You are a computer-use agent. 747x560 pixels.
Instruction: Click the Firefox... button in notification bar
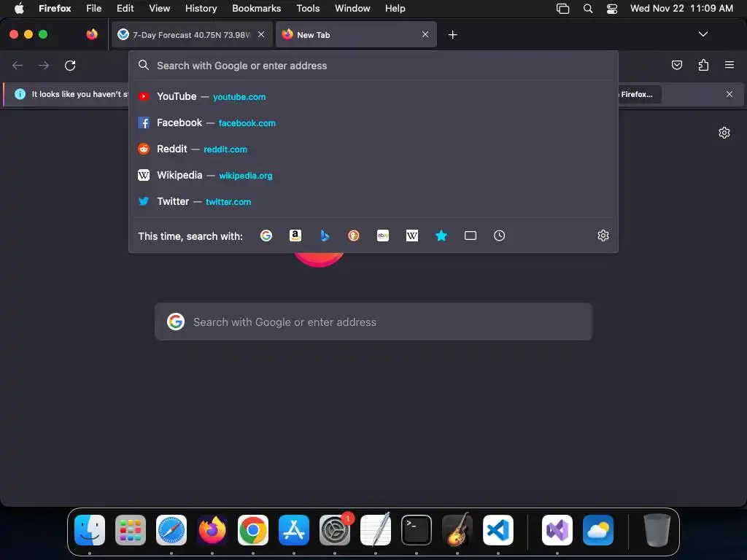[x=639, y=94]
